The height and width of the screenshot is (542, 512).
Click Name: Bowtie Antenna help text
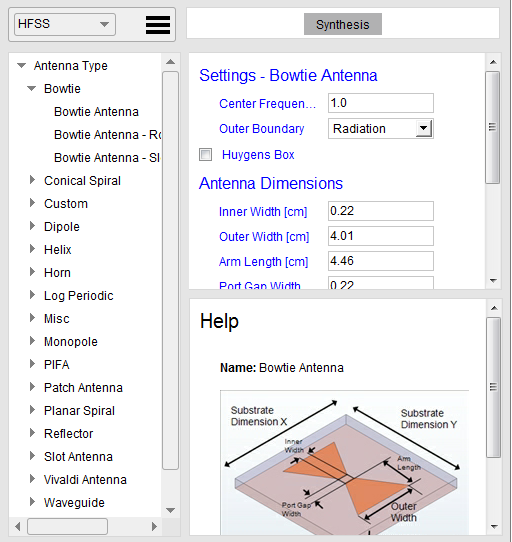coord(282,368)
